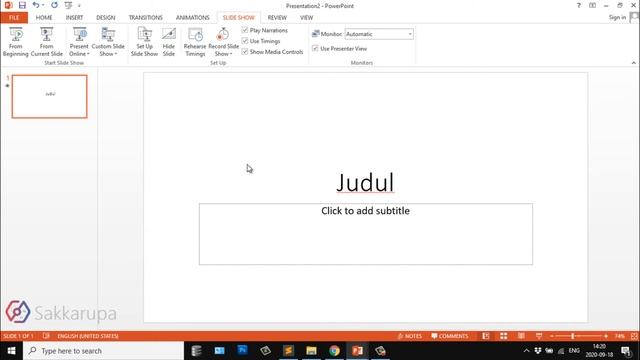Switch to Normal view in status bar
The height and width of the screenshot is (360, 640).
click(x=486, y=336)
